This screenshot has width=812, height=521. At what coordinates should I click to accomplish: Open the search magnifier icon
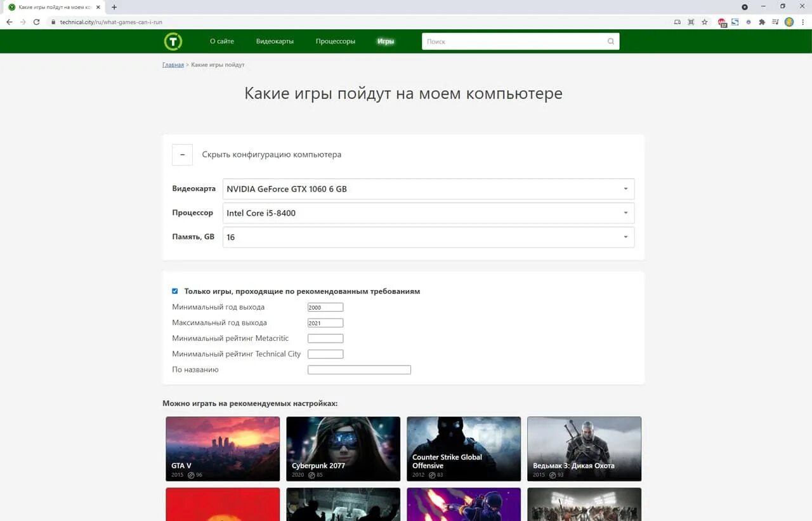(x=610, y=41)
